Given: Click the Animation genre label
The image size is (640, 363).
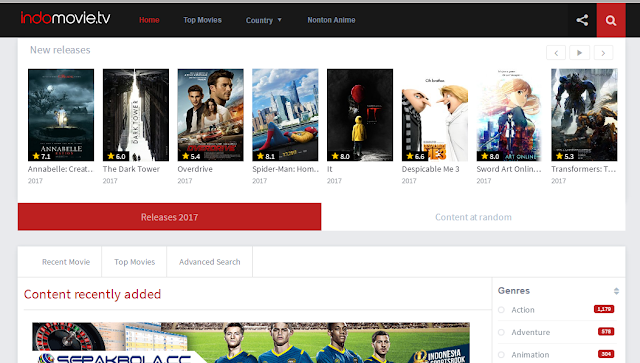Looking at the screenshot, I should (x=530, y=355).
